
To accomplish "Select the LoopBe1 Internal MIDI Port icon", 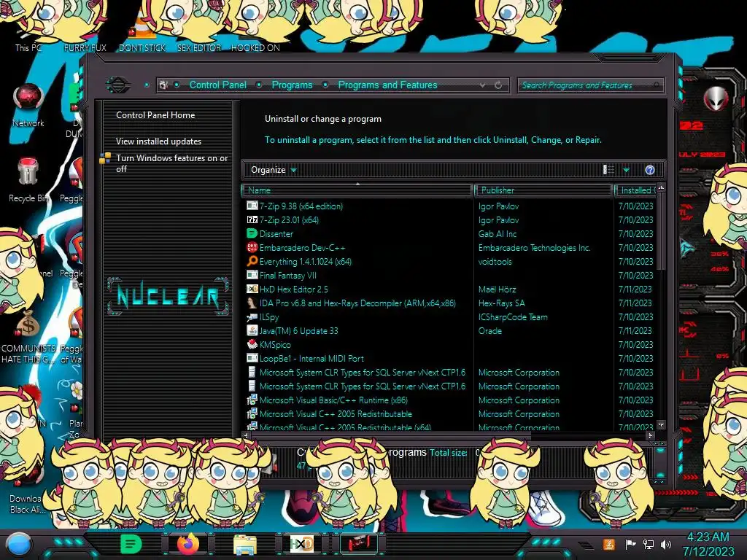I will coord(252,357).
